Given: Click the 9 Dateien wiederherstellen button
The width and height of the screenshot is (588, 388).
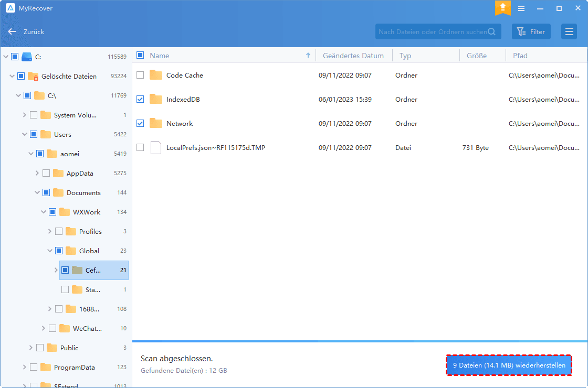Looking at the screenshot, I should [x=509, y=365].
